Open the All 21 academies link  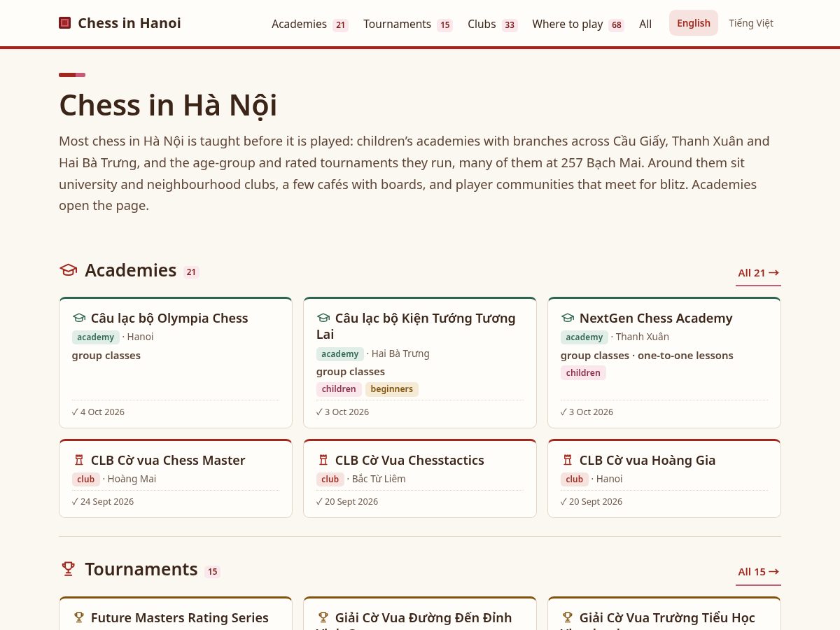(x=758, y=273)
